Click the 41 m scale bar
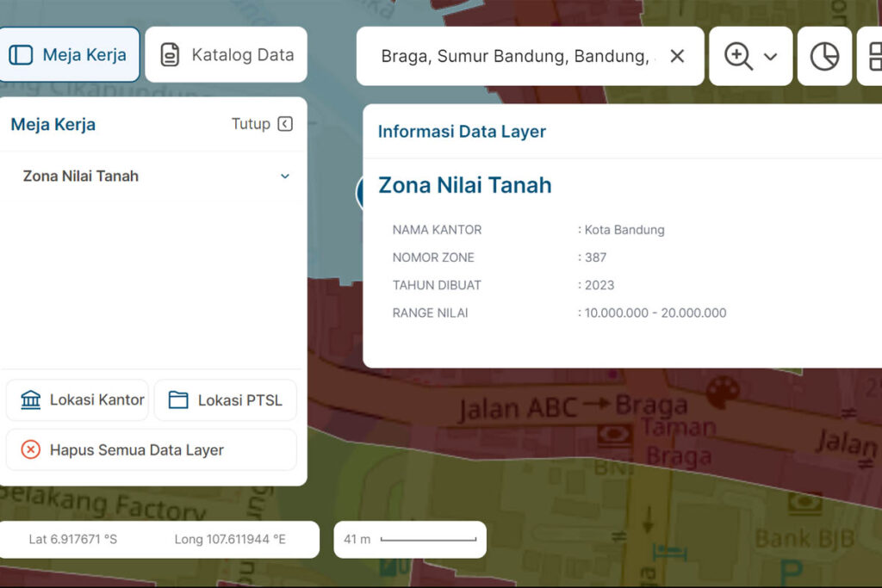This screenshot has width=882, height=588. [x=409, y=539]
